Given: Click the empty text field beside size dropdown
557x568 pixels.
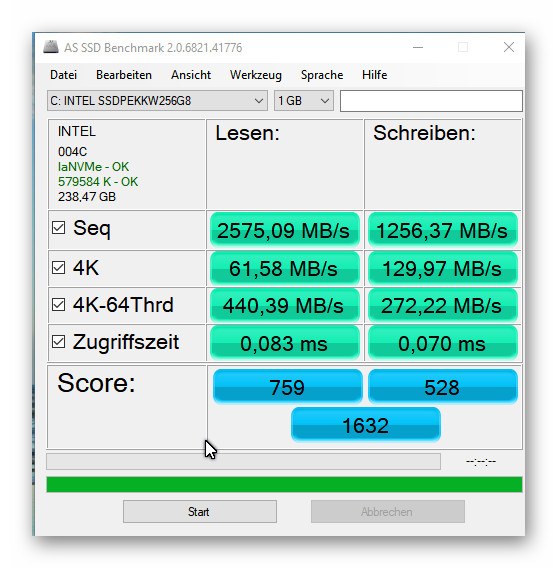Looking at the screenshot, I should tap(431, 101).
